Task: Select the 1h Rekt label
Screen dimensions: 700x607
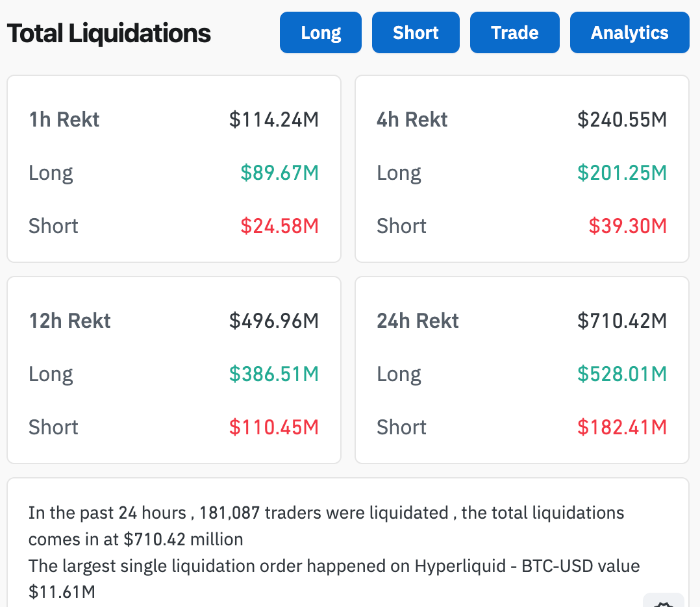Action: [64, 119]
